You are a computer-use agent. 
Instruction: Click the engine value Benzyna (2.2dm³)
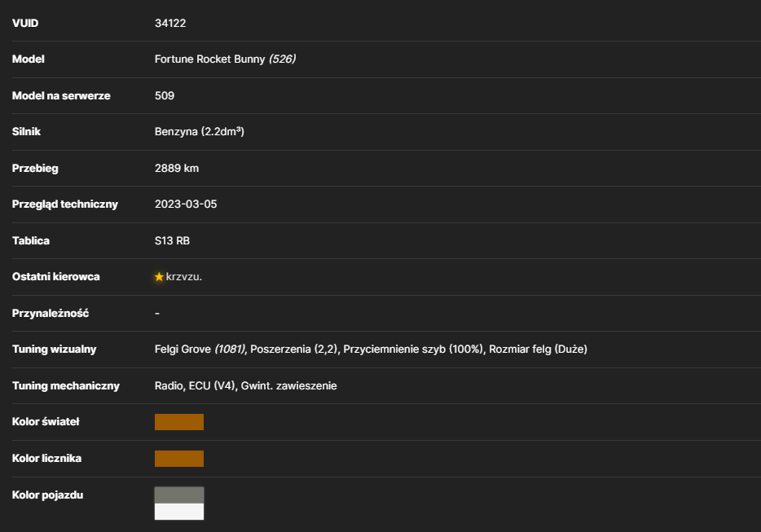click(x=200, y=131)
